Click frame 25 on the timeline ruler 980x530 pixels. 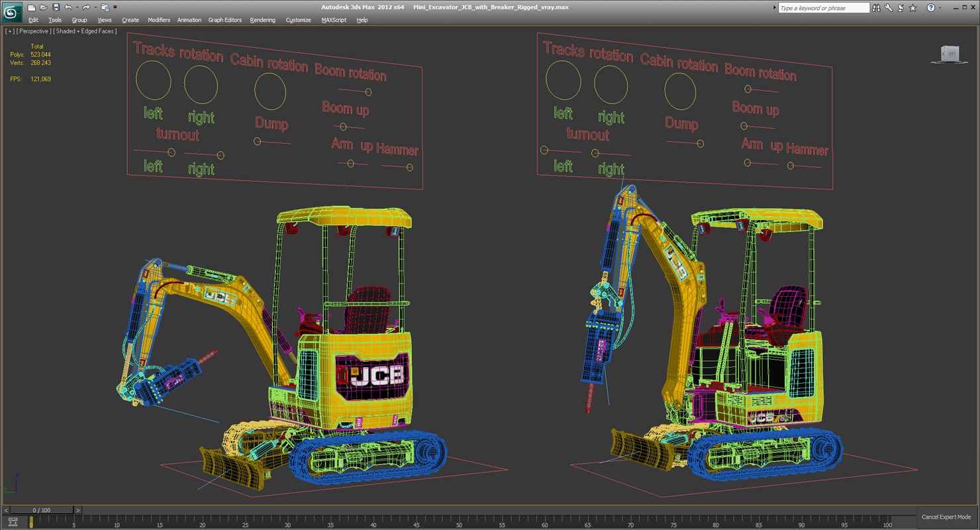245,522
